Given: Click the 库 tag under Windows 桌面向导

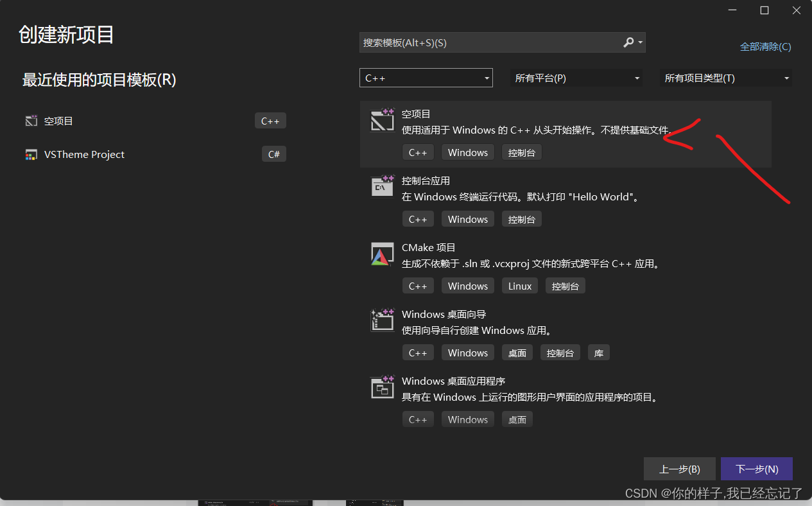Looking at the screenshot, I should point(599,353).
